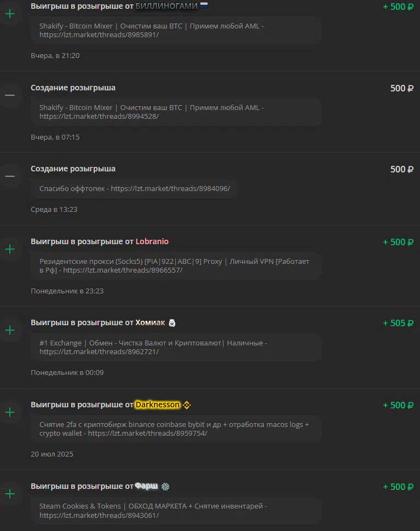Click the hamster badge next to Хомиак
This screenshot has height=531, width=420.
[x=172, y=323]
